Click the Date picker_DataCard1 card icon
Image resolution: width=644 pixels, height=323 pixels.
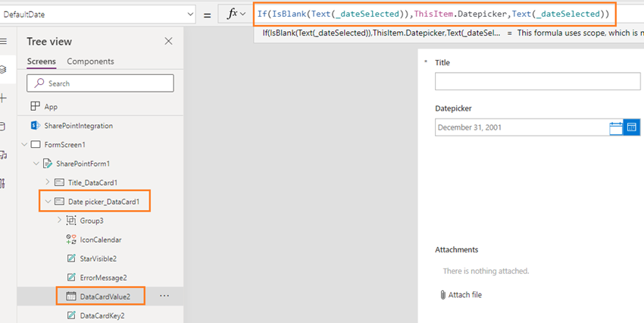point(59,202)
